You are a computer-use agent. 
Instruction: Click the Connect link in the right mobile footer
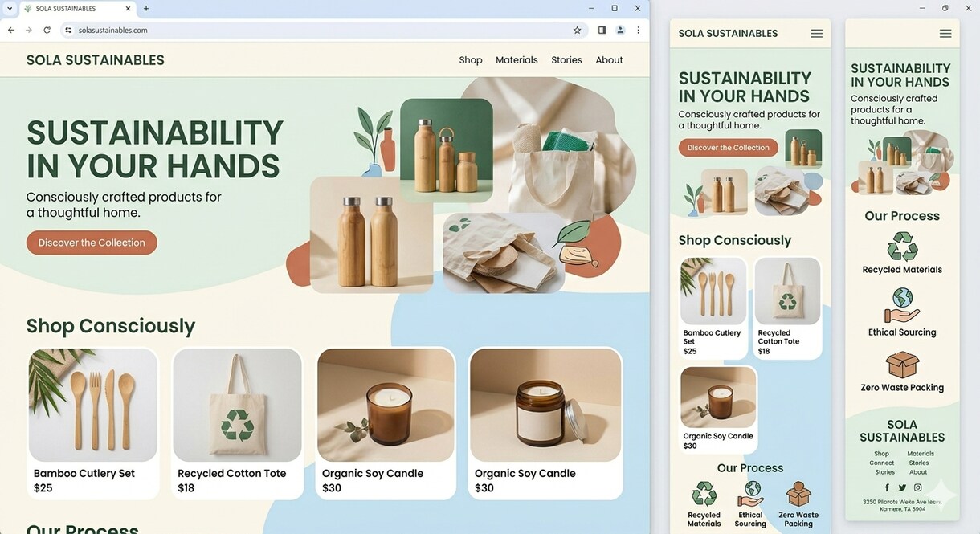(x=881, y=463)
